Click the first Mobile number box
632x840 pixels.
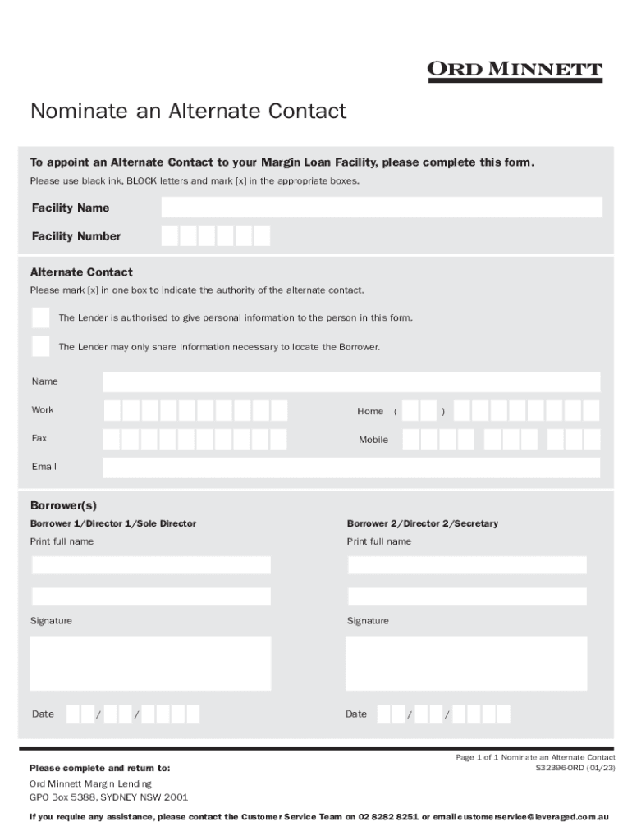pyautogui.click(x=410, y=440)
